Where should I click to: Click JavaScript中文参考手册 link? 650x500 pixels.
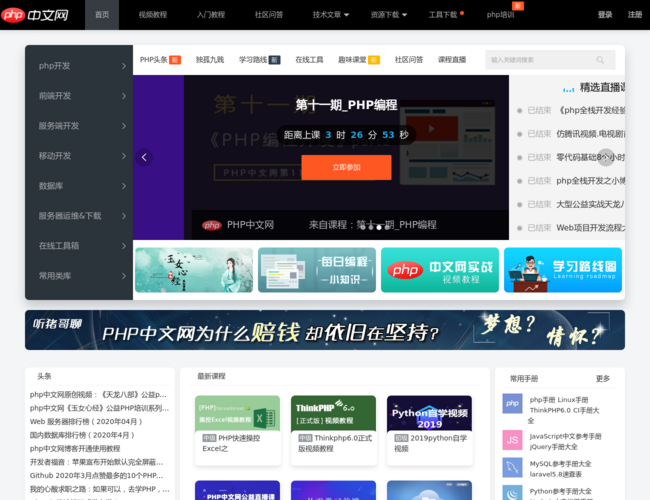(565, 437)
